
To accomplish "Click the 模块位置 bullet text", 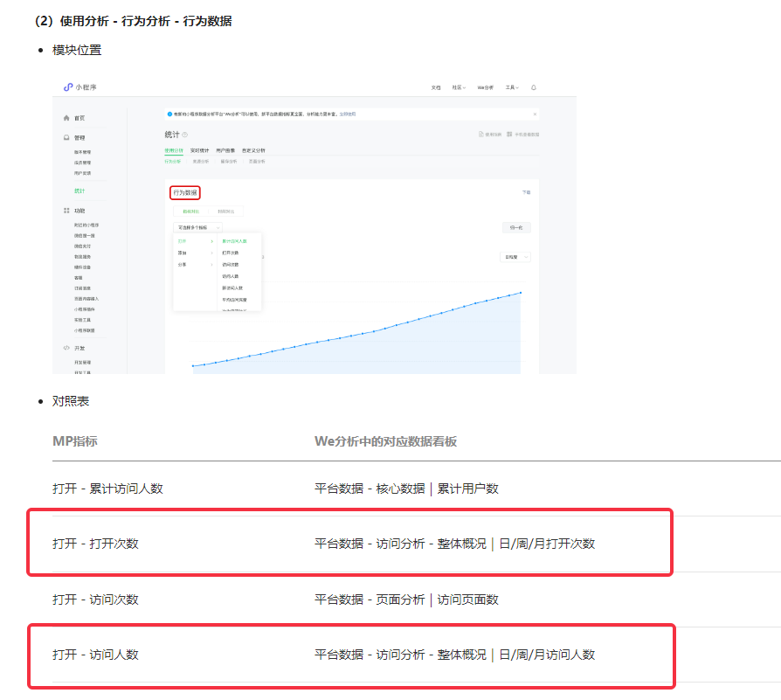I will (77, 51).
